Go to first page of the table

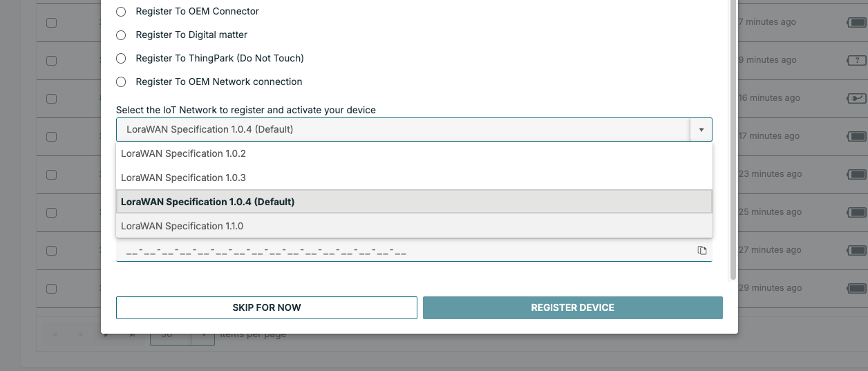pos(55,334)
